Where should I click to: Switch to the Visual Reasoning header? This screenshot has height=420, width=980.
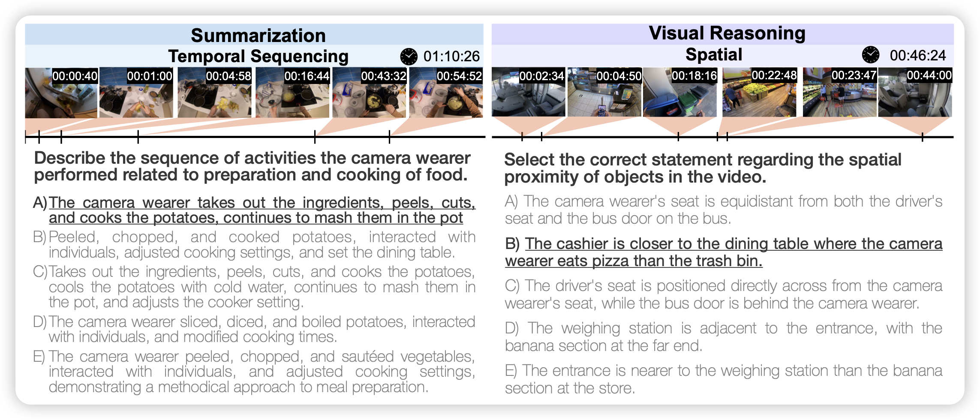(727, 33)
